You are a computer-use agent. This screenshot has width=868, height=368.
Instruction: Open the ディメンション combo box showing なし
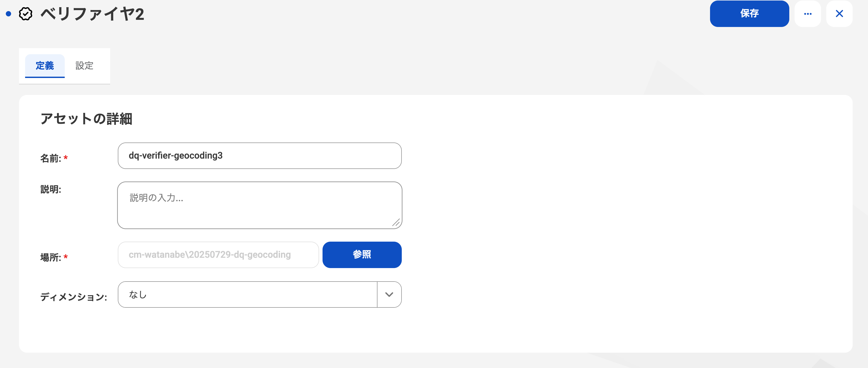pos(259,295)
